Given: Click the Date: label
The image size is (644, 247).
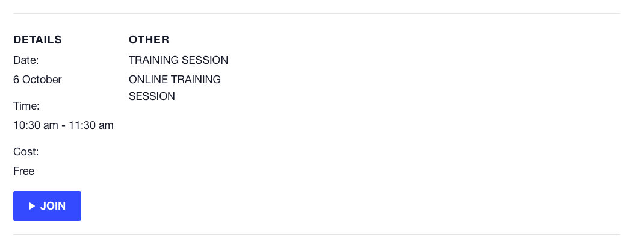Looking at the screenshot, I should pyautogui.click(x=26, y=60).
